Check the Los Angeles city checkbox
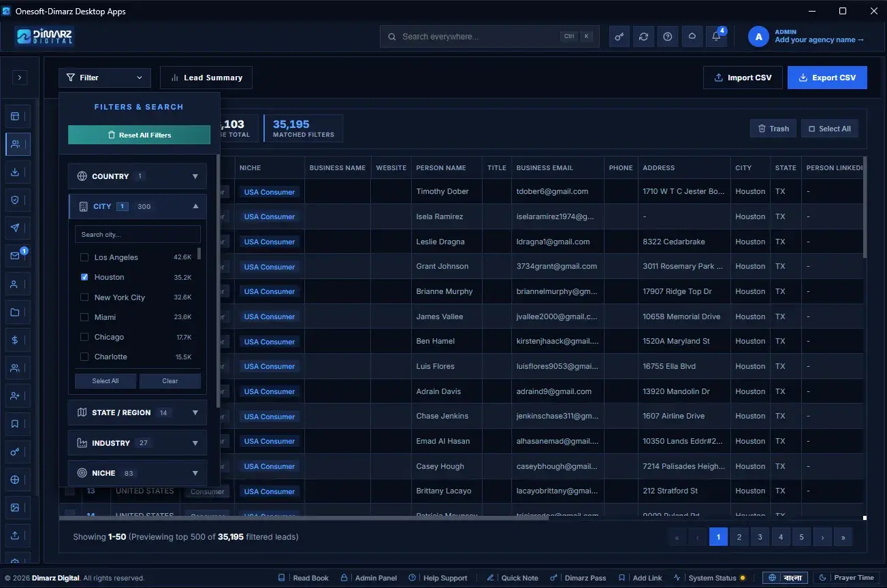 click(x=84, y=257)
